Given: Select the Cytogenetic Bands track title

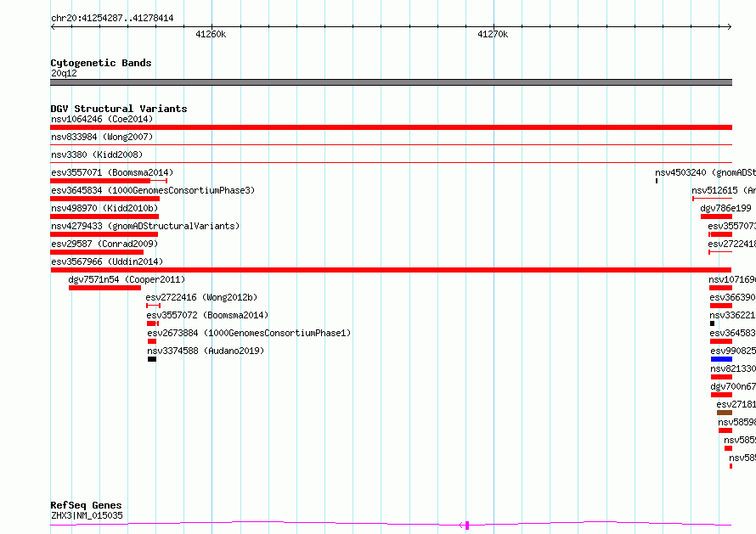Looking at the screenshot, I should (x=101, y=63).
